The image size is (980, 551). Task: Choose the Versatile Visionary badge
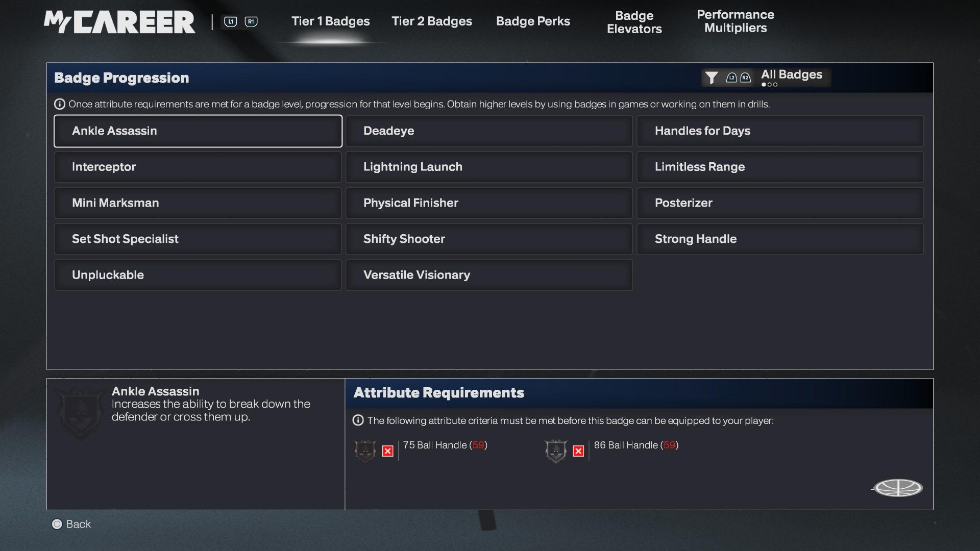tap(488, 275)
